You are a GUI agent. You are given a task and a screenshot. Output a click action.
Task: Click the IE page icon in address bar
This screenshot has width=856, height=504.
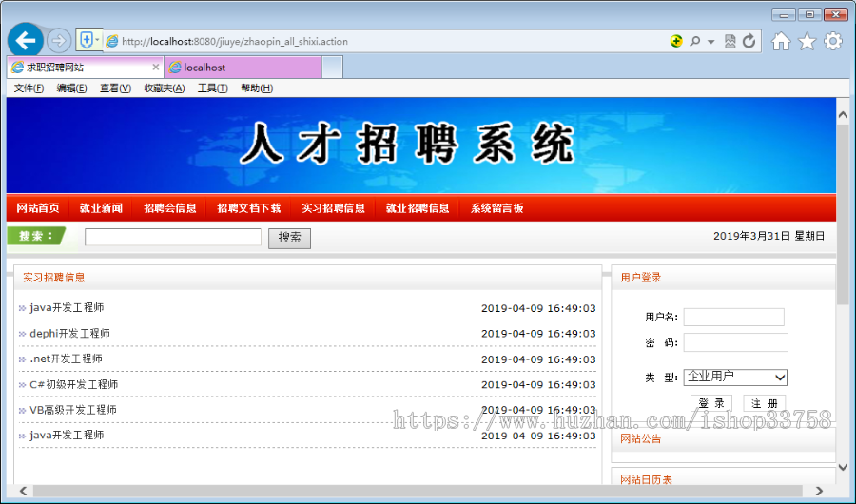112,41
